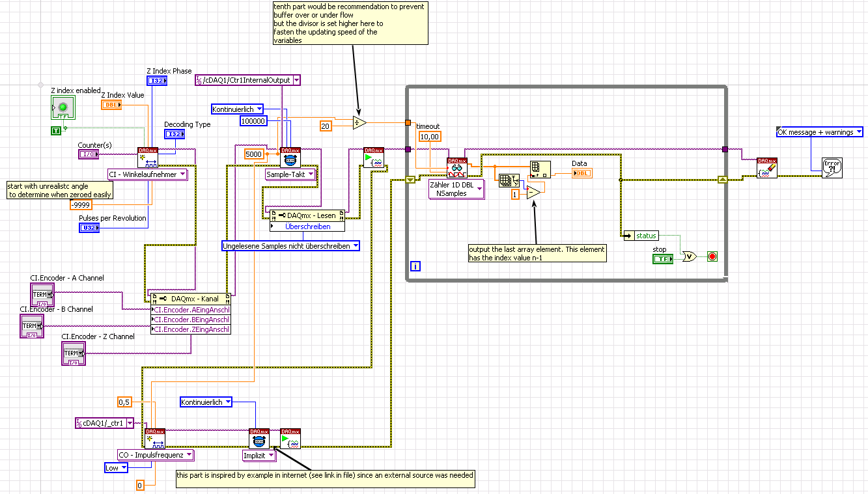Click the Index Array function node
Image resolution: width=868 pixels, height=494 pixels.
[x=540, y=169]
